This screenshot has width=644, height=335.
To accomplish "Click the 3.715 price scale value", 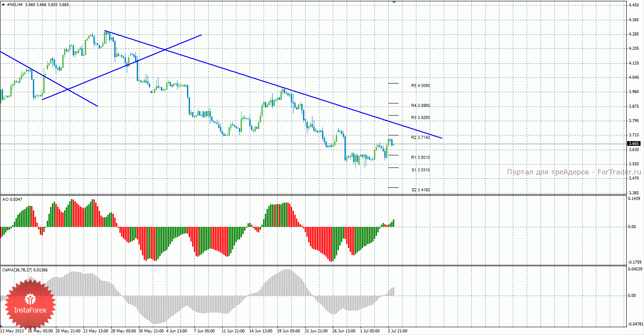I will [x=633, y=135].
